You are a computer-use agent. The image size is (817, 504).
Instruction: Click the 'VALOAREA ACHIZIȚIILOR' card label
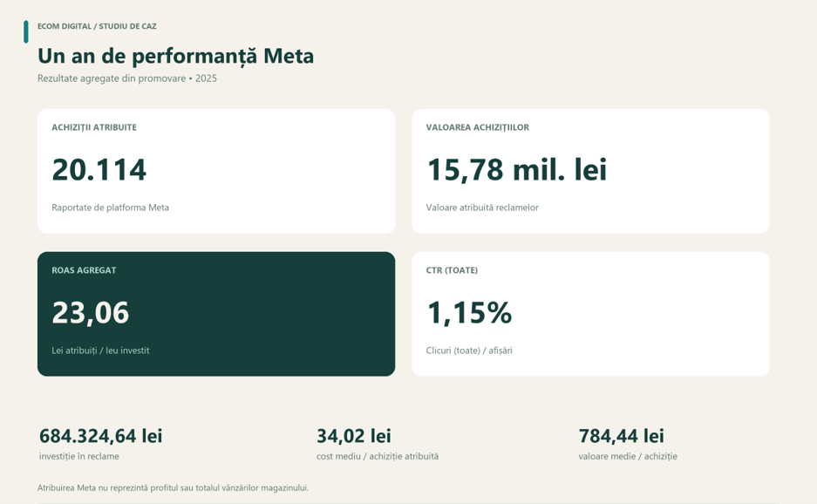477,127
